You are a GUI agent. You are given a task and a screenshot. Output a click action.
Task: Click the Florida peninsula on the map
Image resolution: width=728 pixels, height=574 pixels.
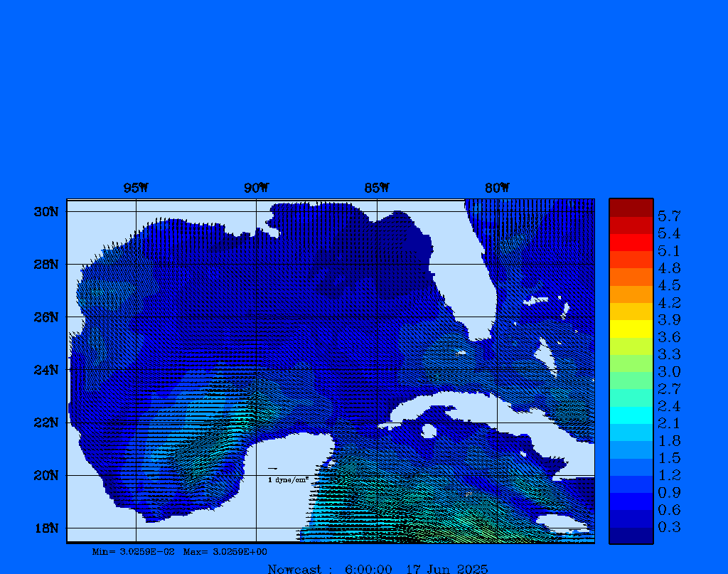tap(473, 285)
